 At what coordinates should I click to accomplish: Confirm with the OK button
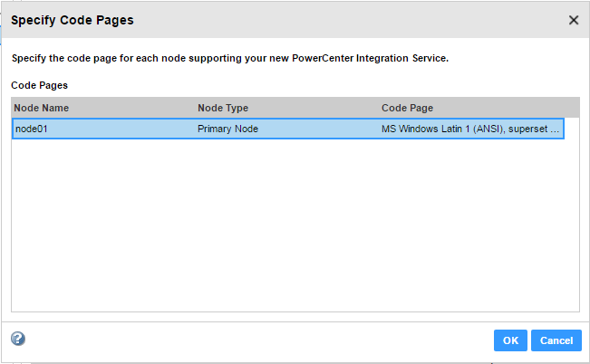pyautogui.click(x=510, y=340)
